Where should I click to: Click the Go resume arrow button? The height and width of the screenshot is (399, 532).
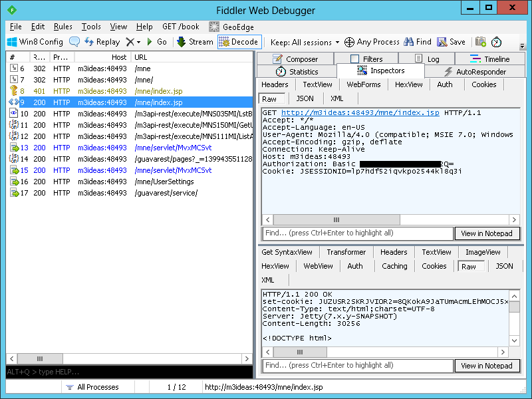(x=156, y=42)
